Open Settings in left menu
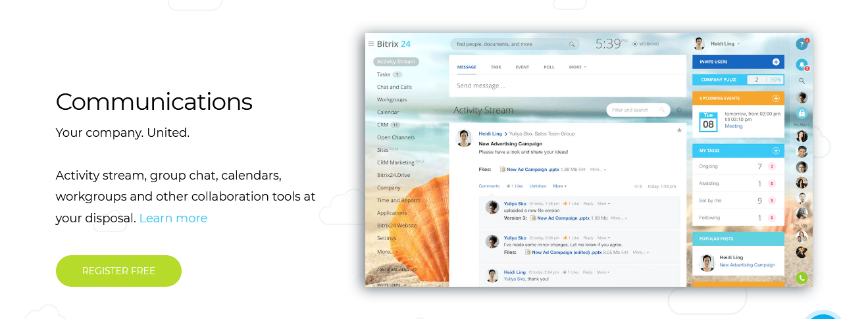Viewport: 868px width, 319px height. 386,238
